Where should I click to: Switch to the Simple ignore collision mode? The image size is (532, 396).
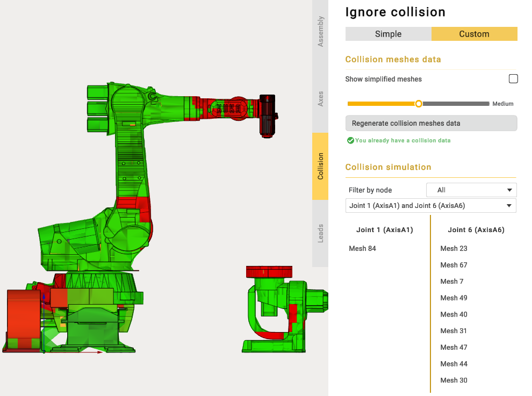(388, 34)
